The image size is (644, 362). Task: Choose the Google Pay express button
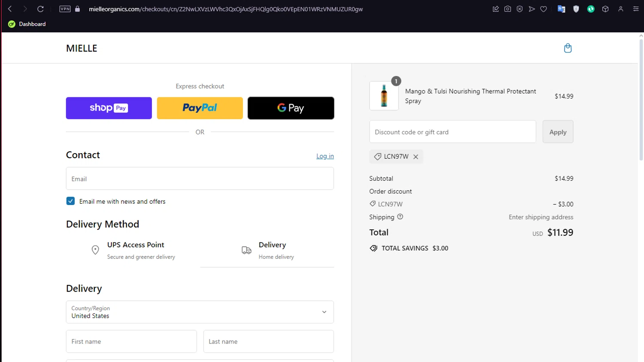click(x=291, y=108)
